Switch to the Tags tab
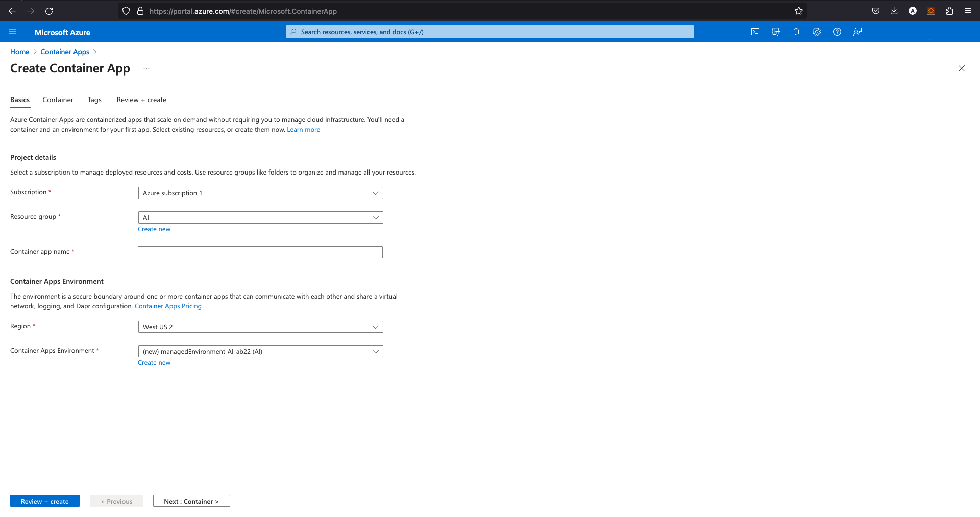The image size is (980, 517). [94, 100]
